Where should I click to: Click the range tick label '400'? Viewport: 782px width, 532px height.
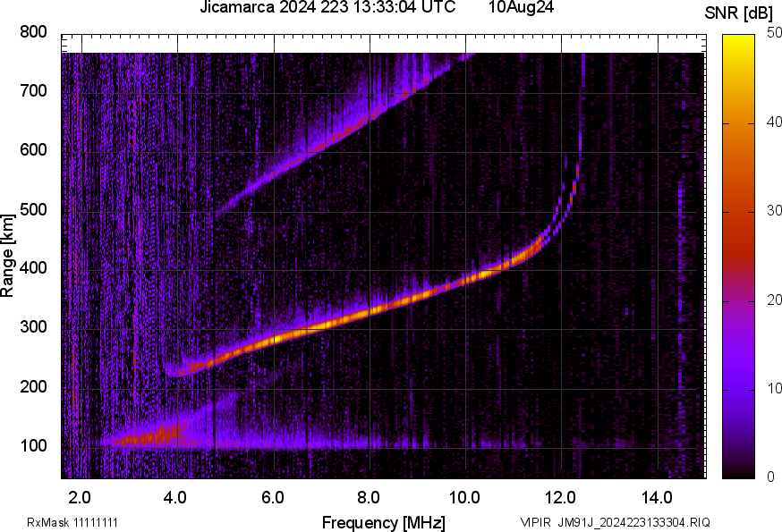tap(33, 267)
